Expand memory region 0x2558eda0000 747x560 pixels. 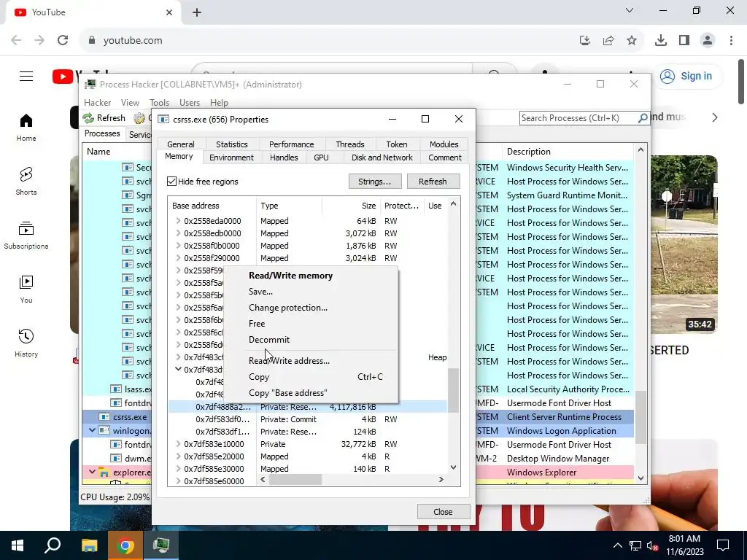[x=178, y=220]
